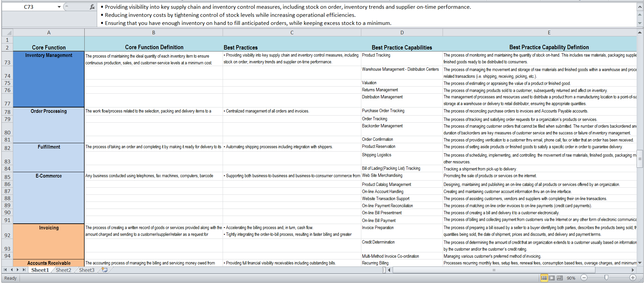644x283 pixels.
Task: Select the Fulfillment cell
Action: click(x=49, y=157)
